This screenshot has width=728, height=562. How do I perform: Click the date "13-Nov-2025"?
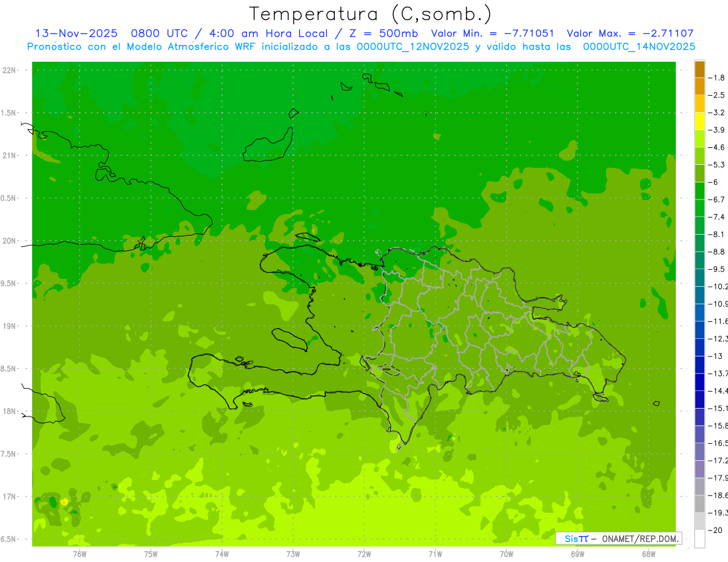[76, 34]
